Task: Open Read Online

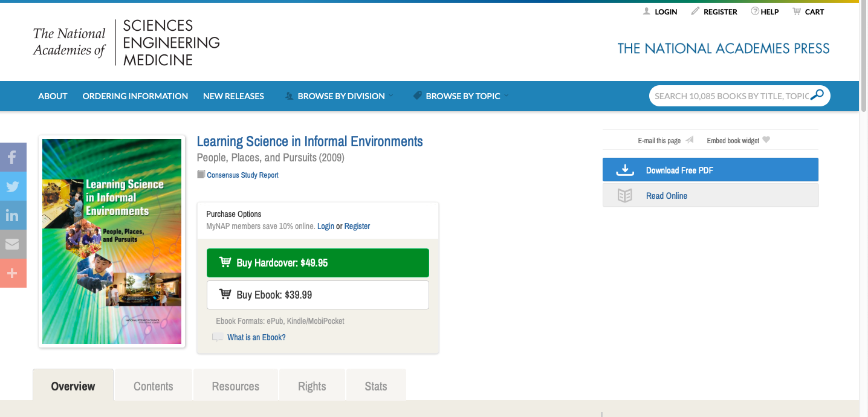Action: (x=710, y=195)
